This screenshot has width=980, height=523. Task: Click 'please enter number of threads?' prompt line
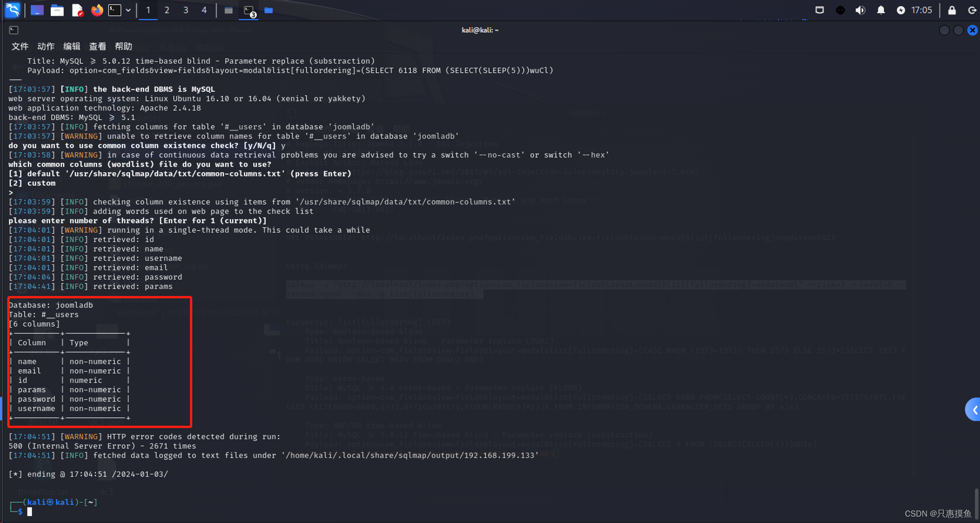click(138, 221)
